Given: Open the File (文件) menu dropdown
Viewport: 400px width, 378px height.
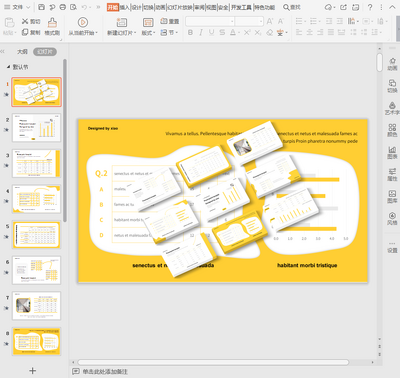Looking at the screenshot, I should (17, 7).
